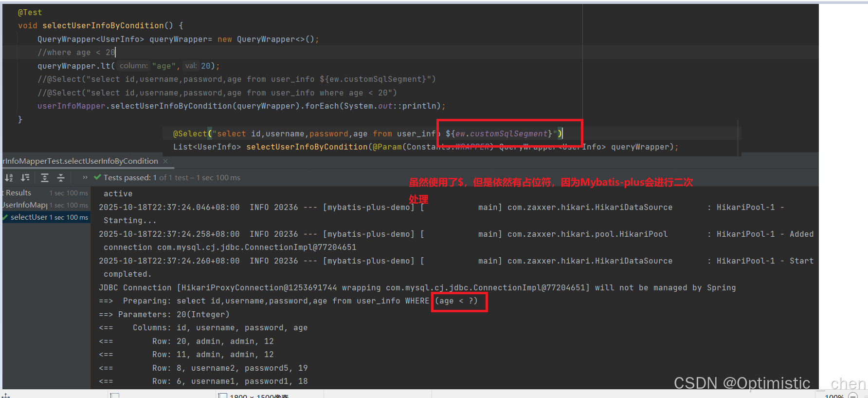
Task: Collapse all test tree nodes
Action: tap(61, 178)
